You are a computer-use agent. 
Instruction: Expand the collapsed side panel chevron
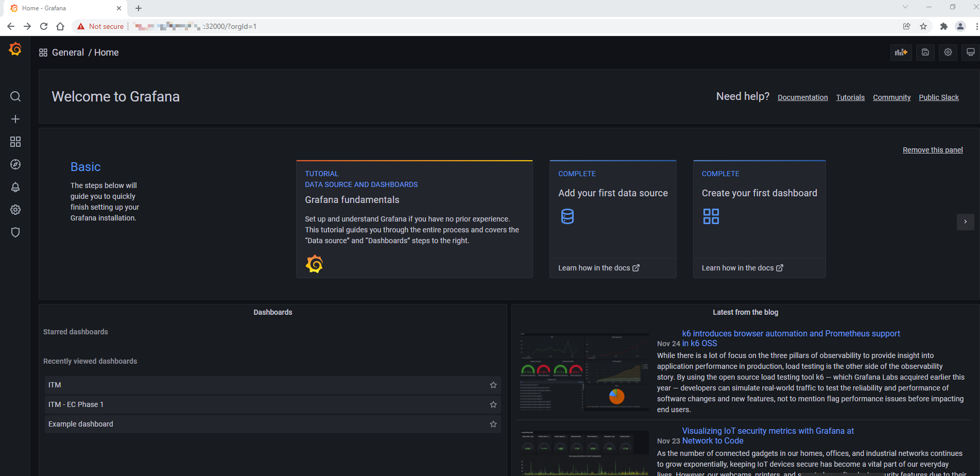[966, 222]
